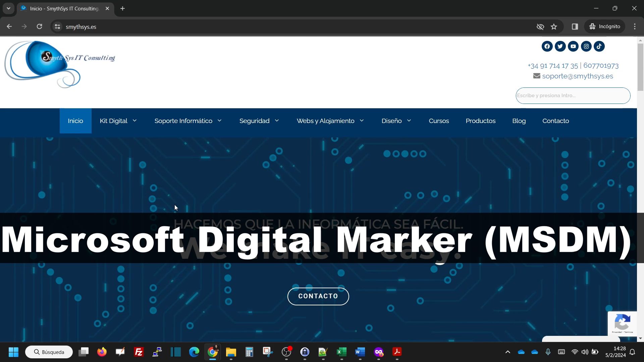The width and height of the screenshot is (644, 362).
Task: Open the Facebook social icon
Action: (547, 46)
